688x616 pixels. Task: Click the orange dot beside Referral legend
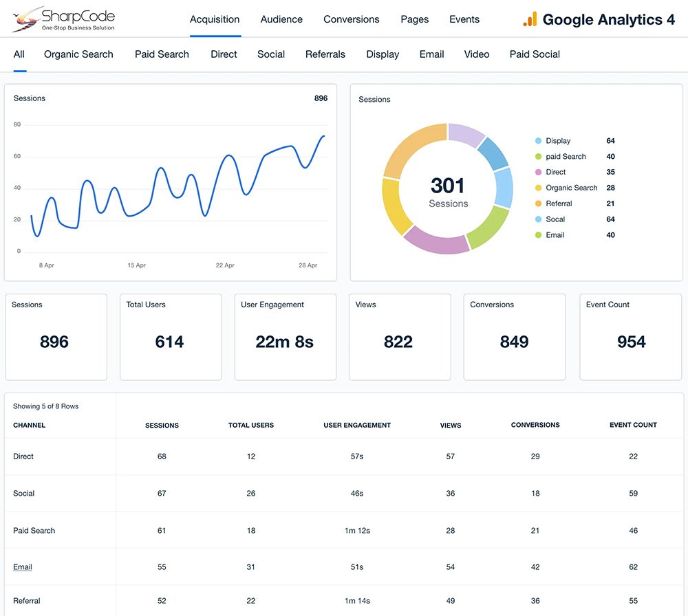click(x=538, y=203)
